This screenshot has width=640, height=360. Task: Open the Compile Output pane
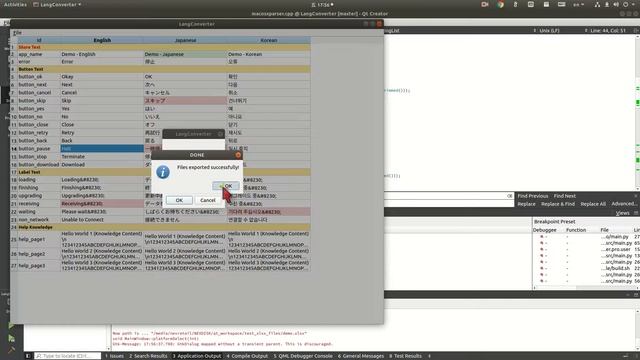point(247,356)
